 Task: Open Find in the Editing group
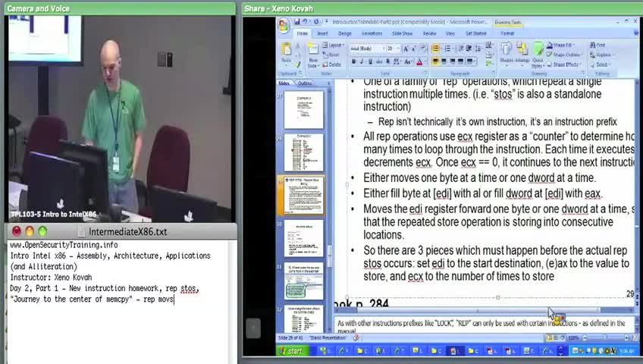tap(598, 45)
